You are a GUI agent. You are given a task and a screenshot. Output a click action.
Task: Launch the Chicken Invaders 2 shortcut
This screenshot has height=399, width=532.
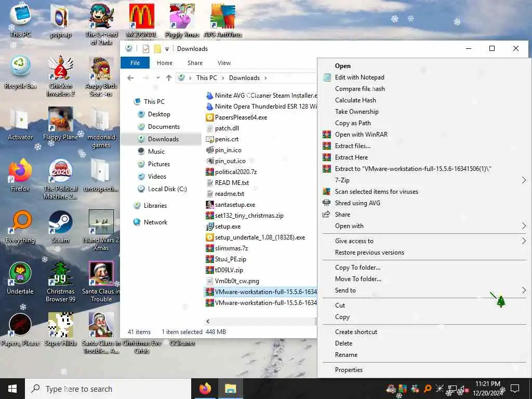60,76
